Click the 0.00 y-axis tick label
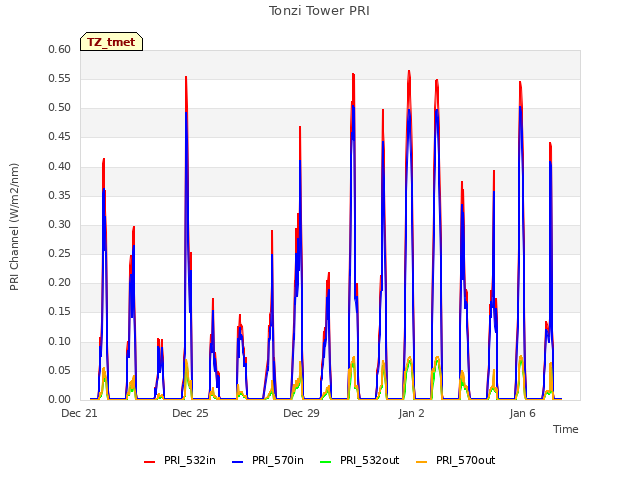This screenshot has width=640, height=480. click(60, 399)
